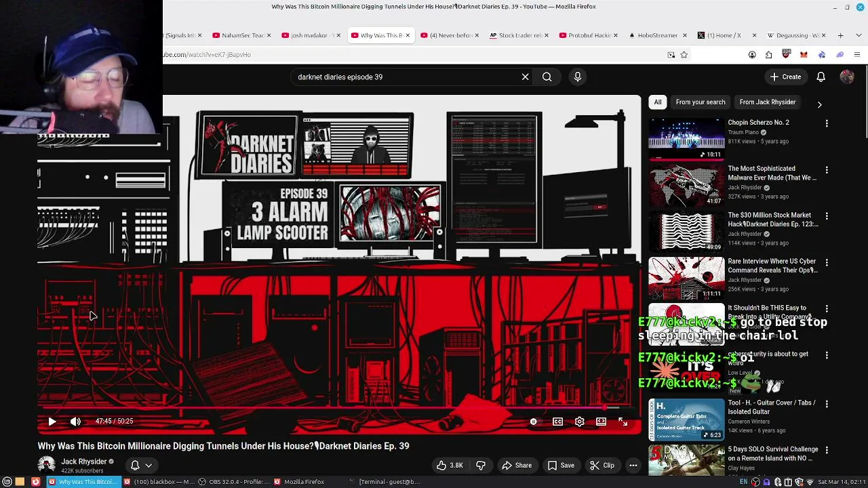868x488 pixels.
Task: Open options for $30 Million Stock Market video
Action: [x=827, y=216]
